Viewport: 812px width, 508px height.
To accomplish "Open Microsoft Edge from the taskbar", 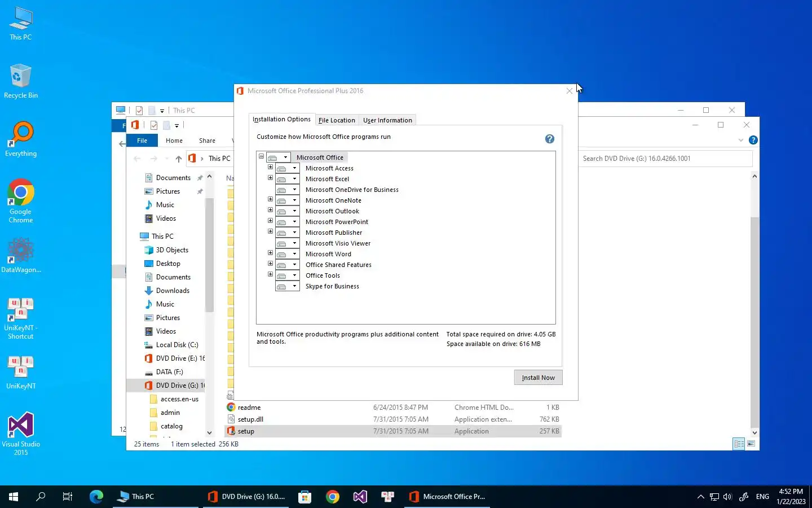I will pos(96,497).
